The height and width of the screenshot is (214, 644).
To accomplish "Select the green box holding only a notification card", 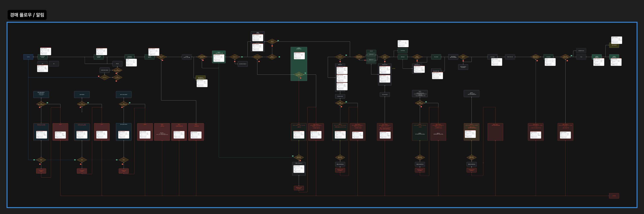I will coord(219,57).
